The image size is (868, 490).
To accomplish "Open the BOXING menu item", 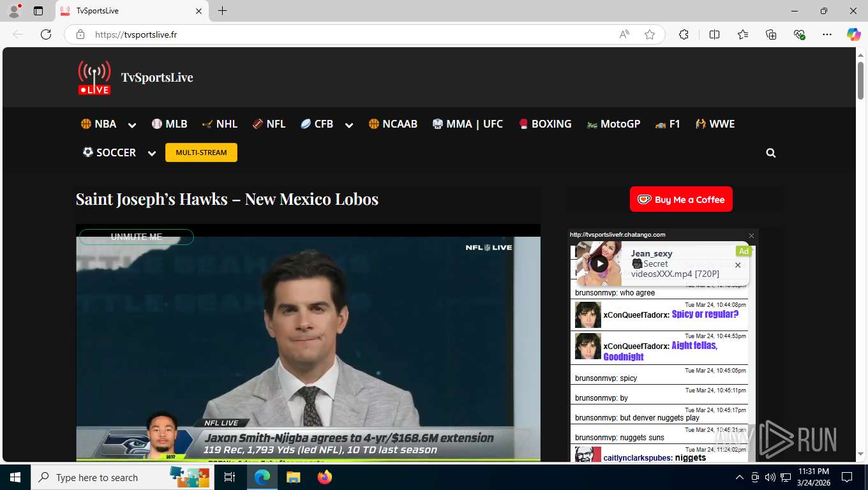I will [x=545, y=124].
